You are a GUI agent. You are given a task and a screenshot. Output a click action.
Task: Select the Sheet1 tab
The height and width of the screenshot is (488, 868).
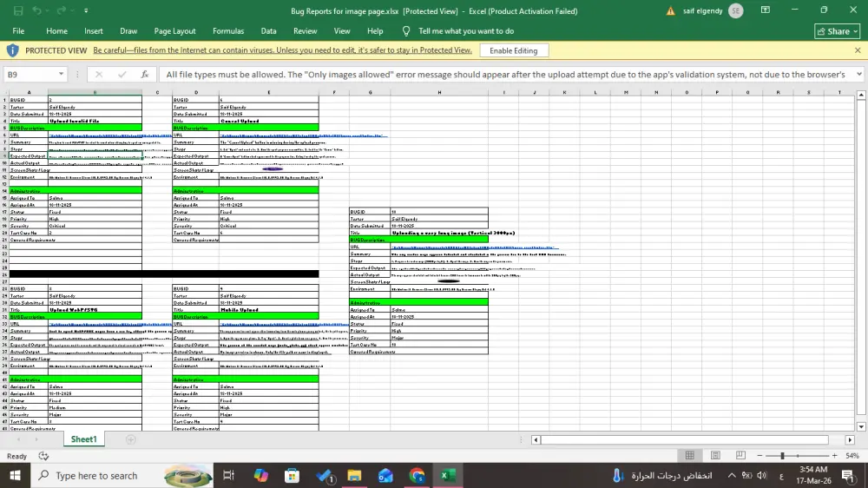pyautogui.click(x=83, y=439)
